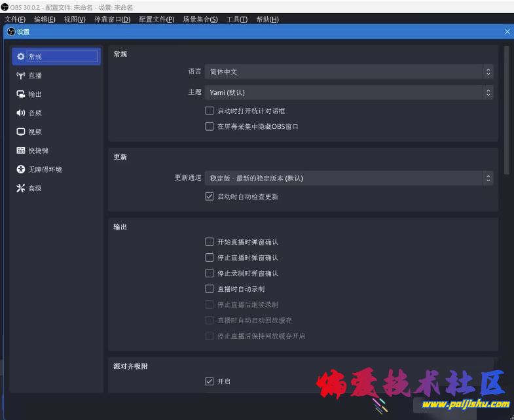
Task: Expand the 主题 theme dropdown
Action: click(349, 93)
